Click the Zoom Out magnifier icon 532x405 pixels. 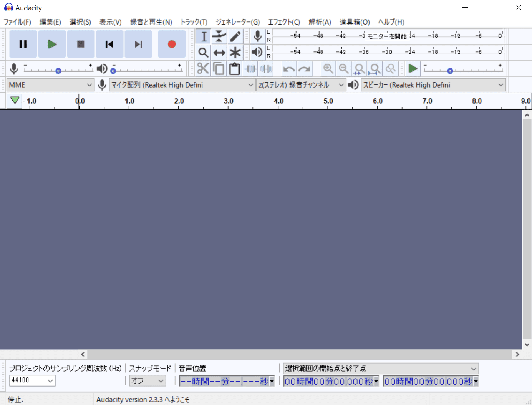click(344, 69)
